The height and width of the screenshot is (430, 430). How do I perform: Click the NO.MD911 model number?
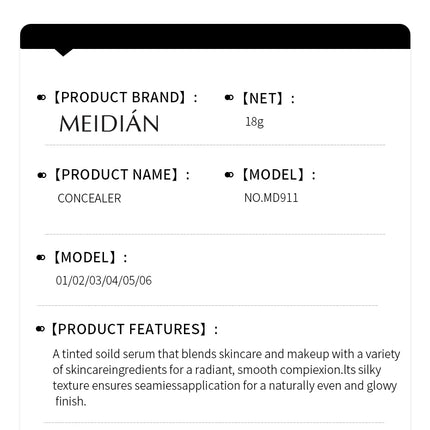pos(271,198)
